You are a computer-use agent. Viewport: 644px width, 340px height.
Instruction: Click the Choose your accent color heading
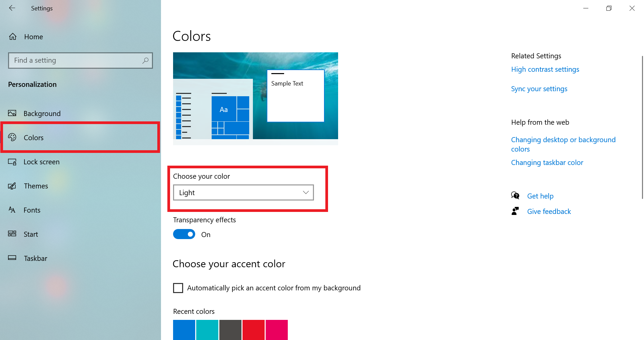point(229,264)
